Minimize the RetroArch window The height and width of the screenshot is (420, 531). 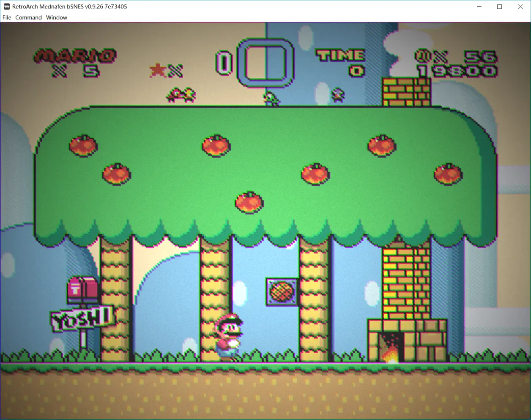click(x=479, y=6)
